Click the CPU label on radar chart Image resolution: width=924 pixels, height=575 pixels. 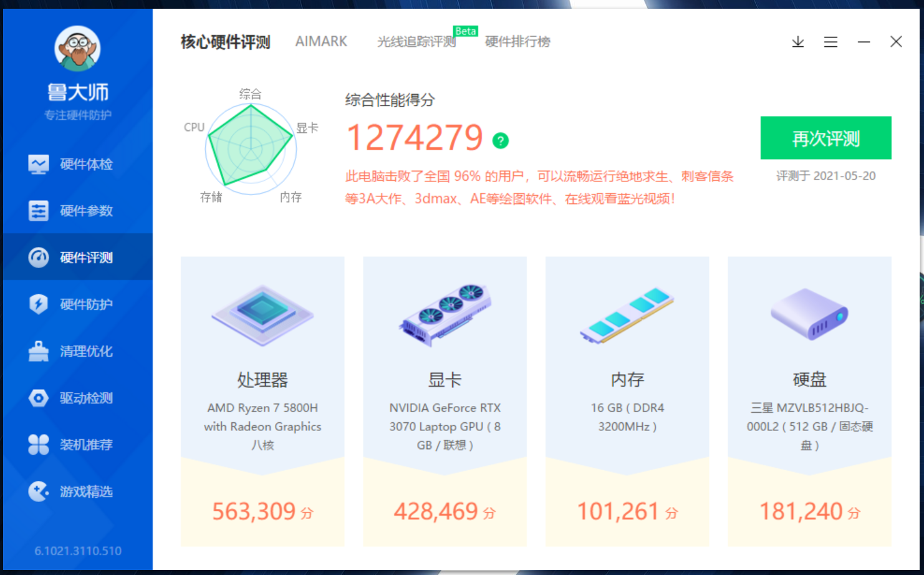pos(194,127)
